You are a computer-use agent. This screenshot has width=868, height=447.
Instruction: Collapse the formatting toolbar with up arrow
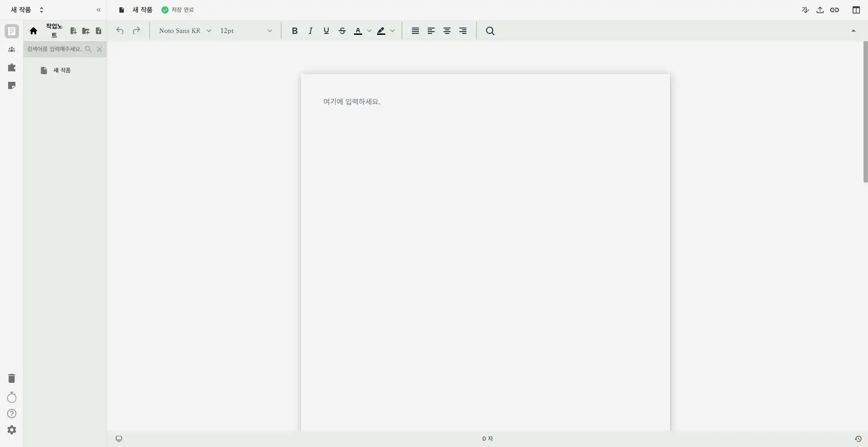pos(854,31)
